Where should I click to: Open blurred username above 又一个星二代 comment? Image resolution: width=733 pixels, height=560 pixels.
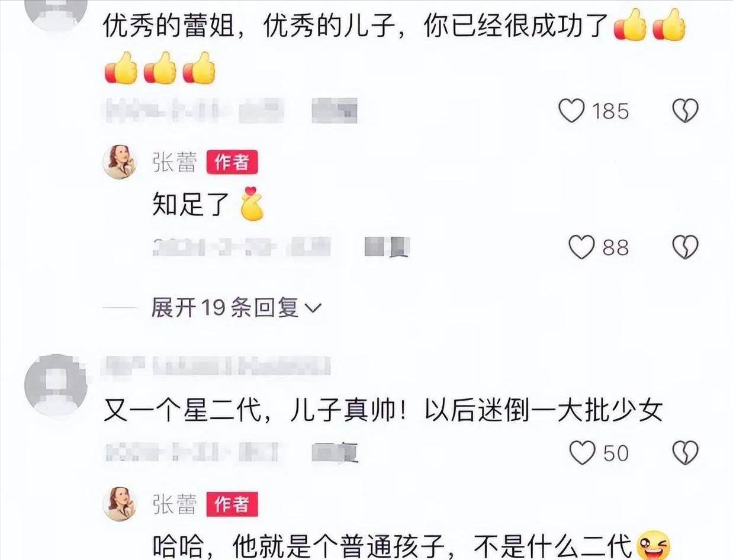coord(217,367)
